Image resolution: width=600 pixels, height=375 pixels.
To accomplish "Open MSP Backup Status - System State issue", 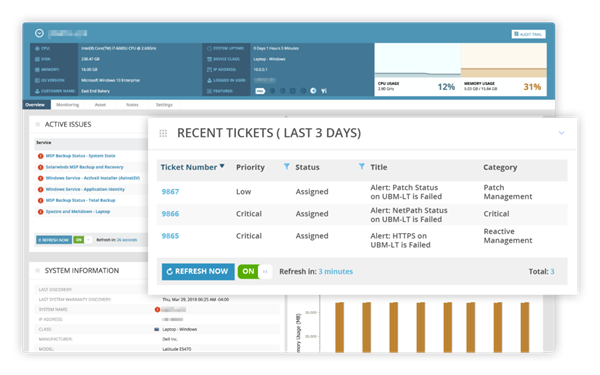I will coord(80,156).
